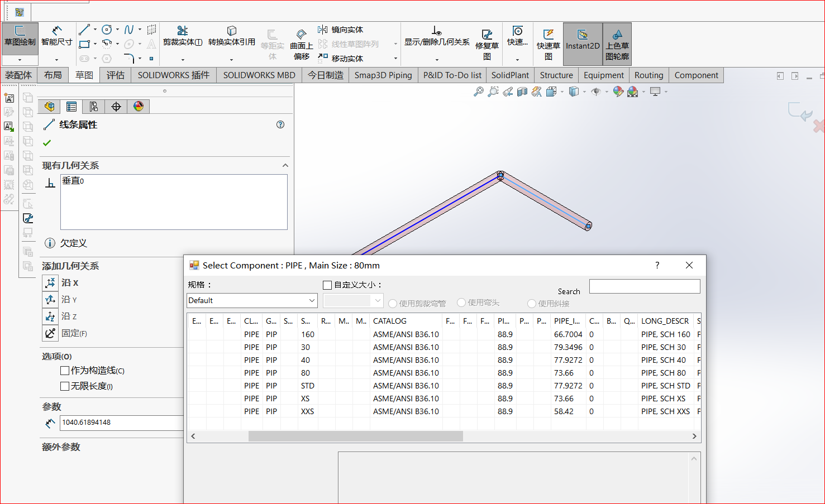Open line properties help question icon
This screenshot has width=825, height=504.
pyautogui.click(x=280, y=124)
